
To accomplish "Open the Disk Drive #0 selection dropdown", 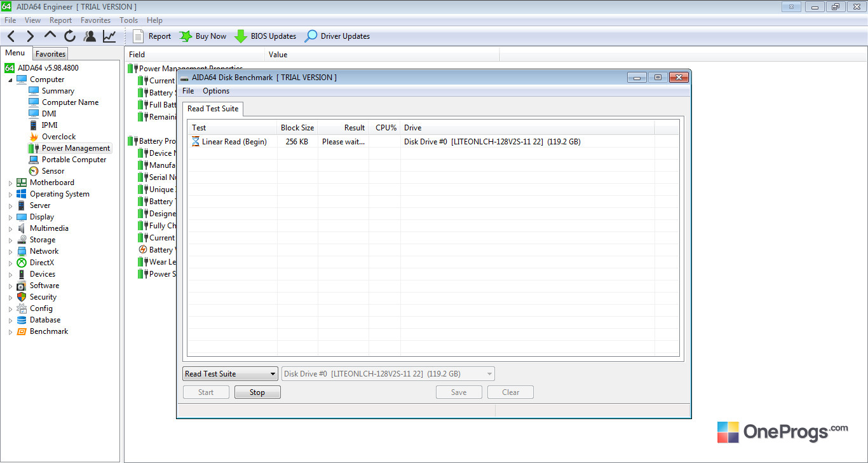I will 388,374.
